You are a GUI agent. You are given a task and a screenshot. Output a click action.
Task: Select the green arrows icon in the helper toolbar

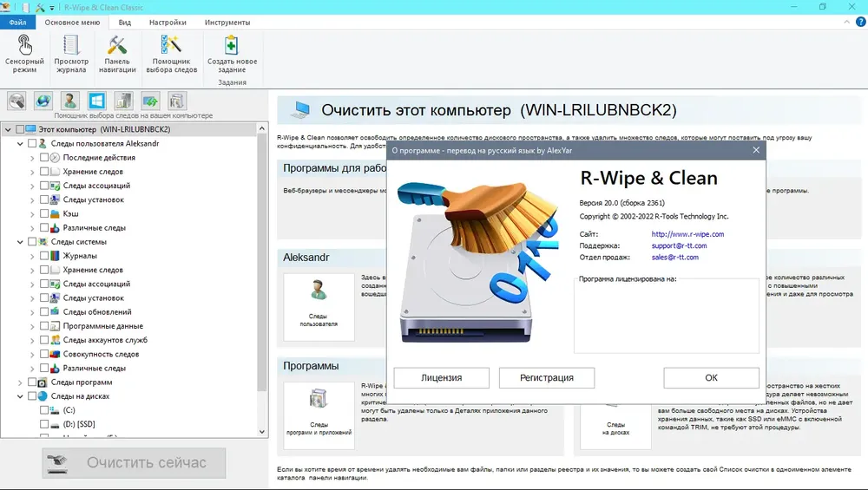pos(150,101)
